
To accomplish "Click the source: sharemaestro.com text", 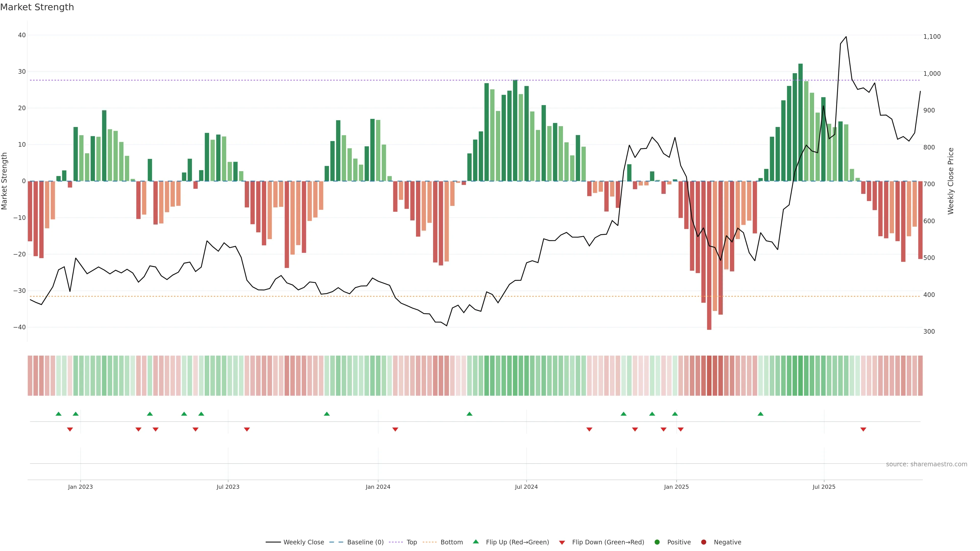I will (x=926, y=464).
